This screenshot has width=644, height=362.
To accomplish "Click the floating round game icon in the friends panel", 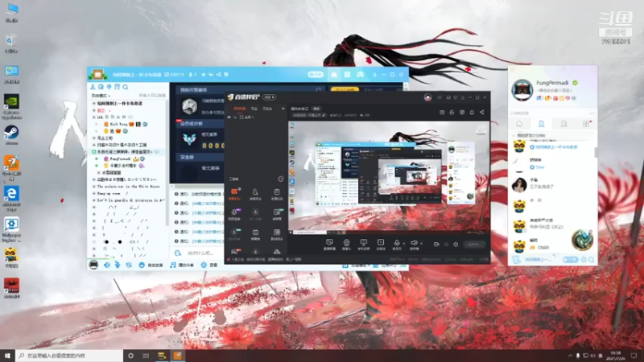I will click(x=582, y=240).
